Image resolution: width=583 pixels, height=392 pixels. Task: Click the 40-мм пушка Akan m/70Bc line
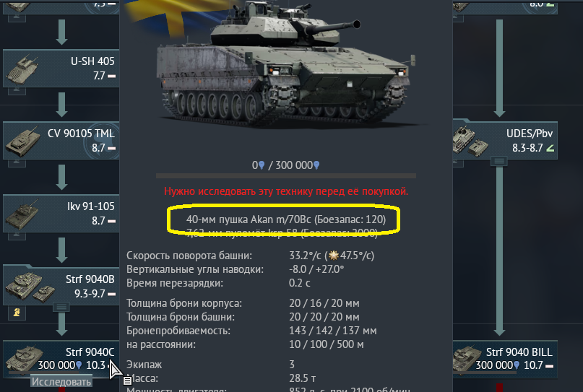click(286, 219)
